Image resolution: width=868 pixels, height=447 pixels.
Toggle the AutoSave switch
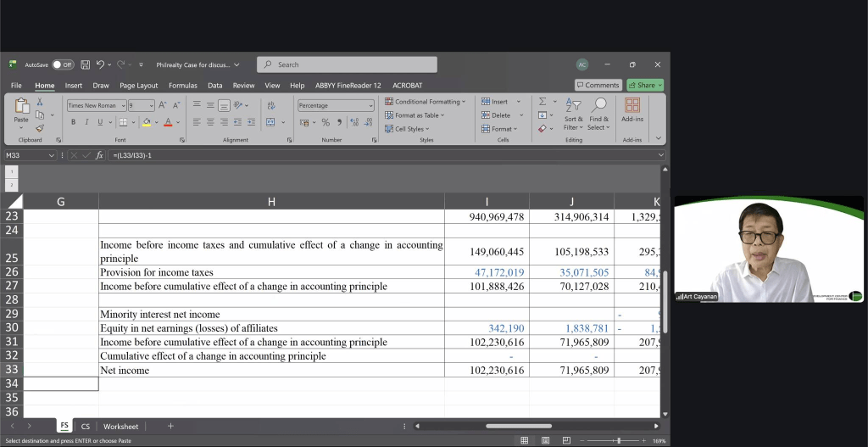(x=63, y=64)
